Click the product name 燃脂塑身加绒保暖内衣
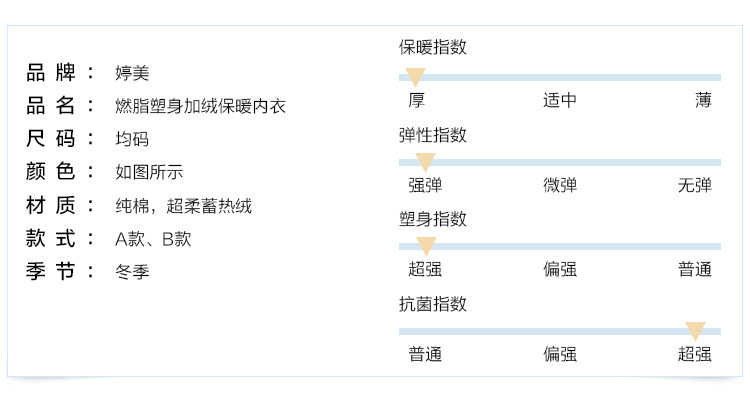 click(200, 106)
